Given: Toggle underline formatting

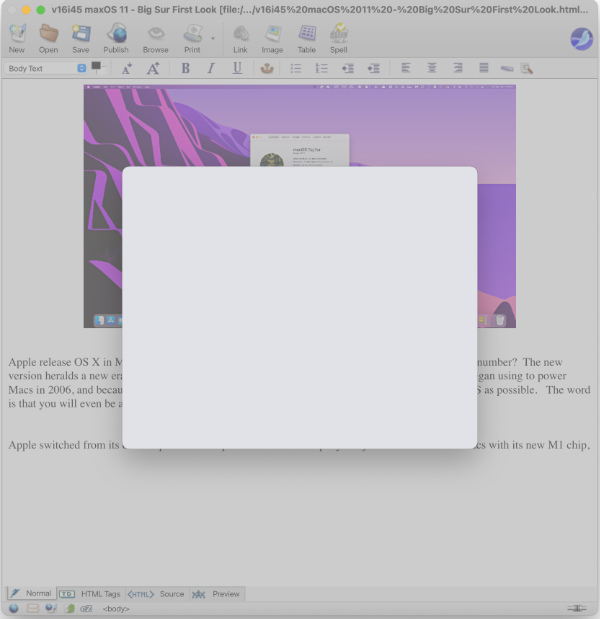Looking at the screenshot, I should (x=237, y=68).
